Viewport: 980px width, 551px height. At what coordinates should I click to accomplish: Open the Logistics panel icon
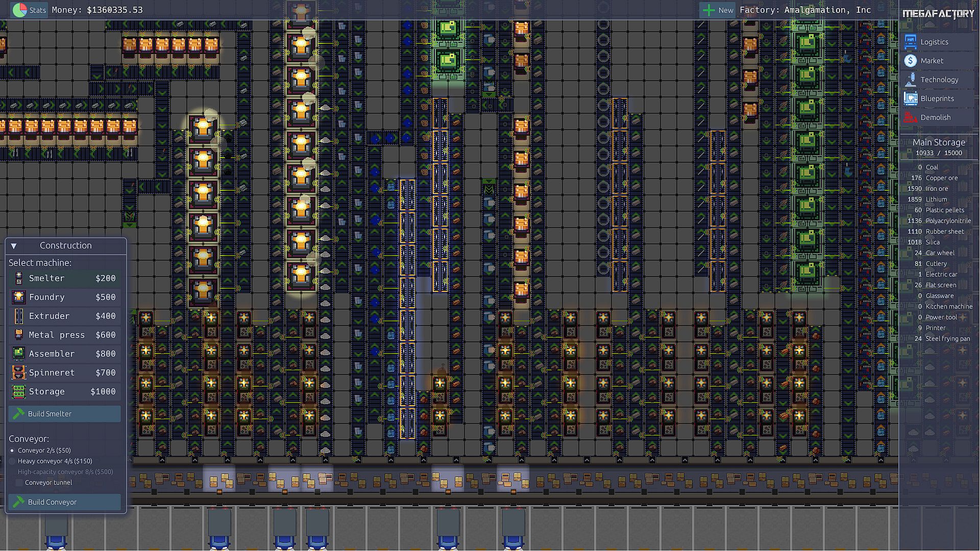coord(910,42)
